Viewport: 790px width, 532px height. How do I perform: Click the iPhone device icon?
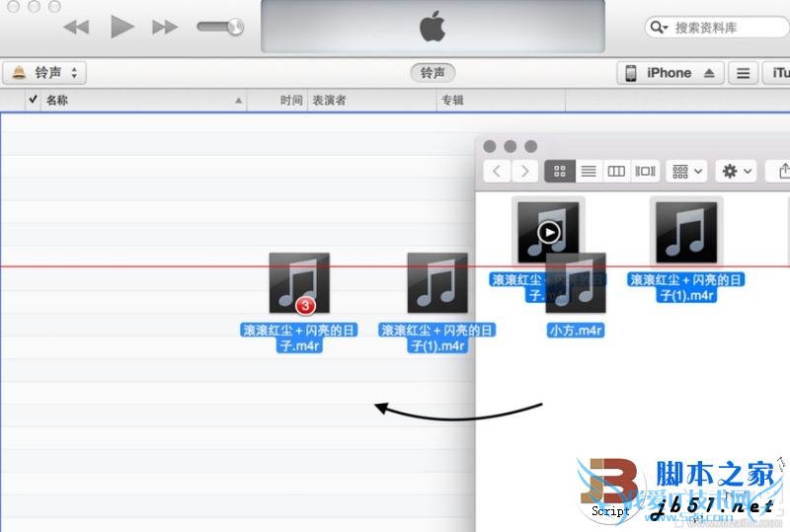pyautogui.click(x=630, y=73)
